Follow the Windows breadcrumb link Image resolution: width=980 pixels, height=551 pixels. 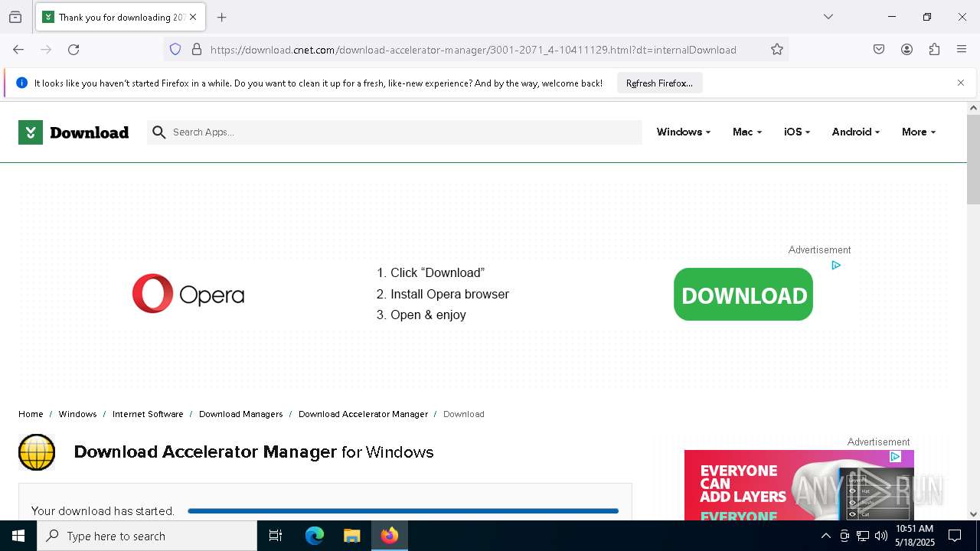pyautogui.click(x=77, y=414)
